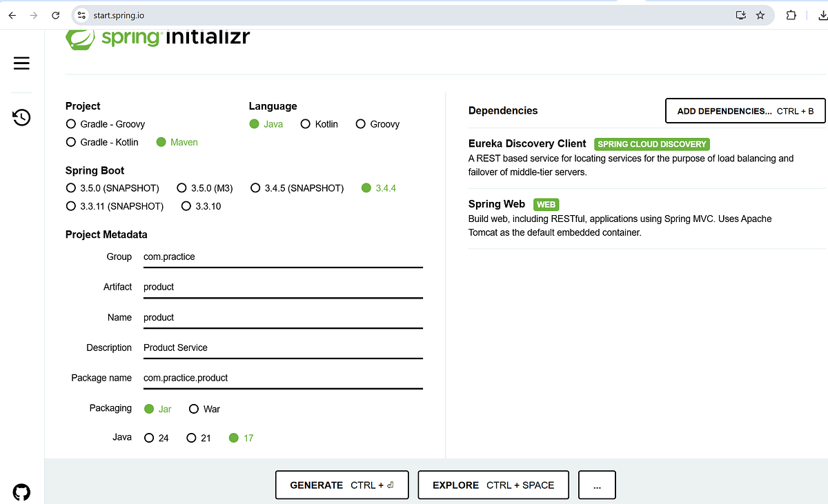Open browser extensions puzzle icon
This screenshot has height=504, width=828.
[791, 15]
